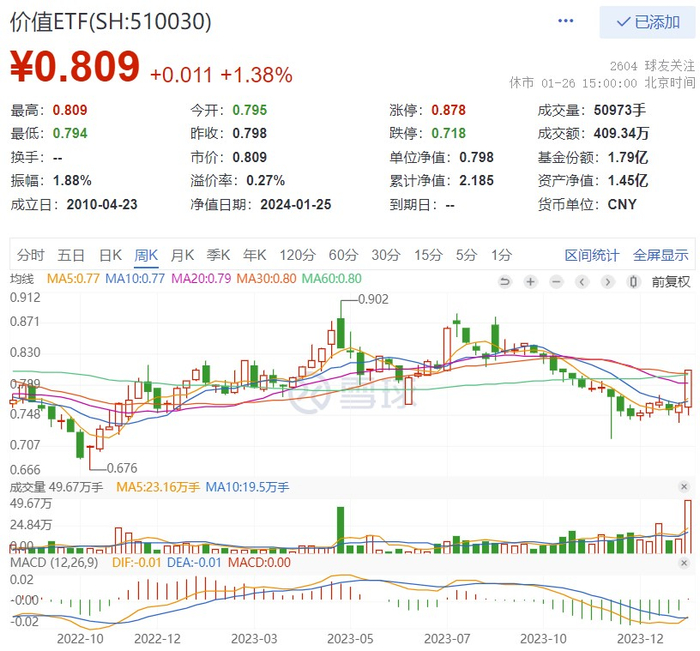Close the 成交量 volume indicator panel
The height and width of the screenshot is (651, 700).
pyautogui.click(x=683, y=487)
